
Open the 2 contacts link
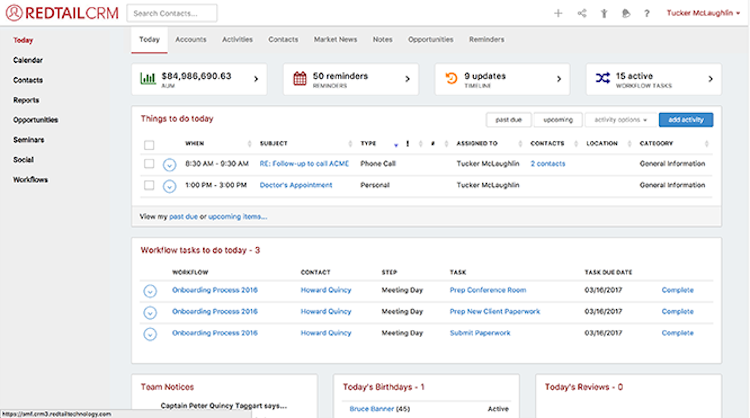[548, 164]
